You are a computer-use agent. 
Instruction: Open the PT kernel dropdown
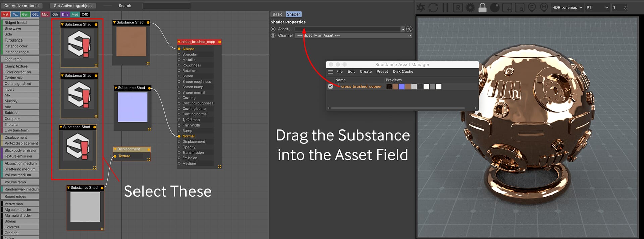pyautogui.click(x=597, y=7)
